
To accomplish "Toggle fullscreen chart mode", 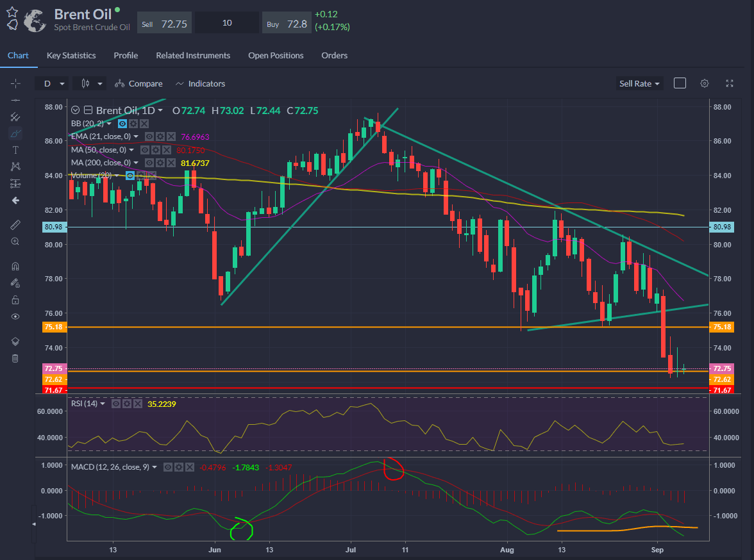I will (730, 84).
